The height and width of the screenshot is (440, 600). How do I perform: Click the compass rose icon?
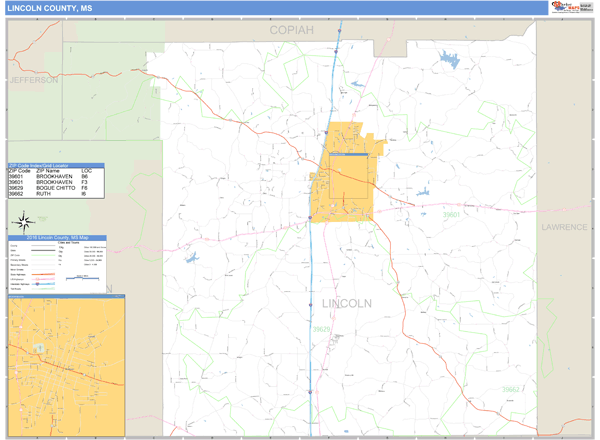21,221
